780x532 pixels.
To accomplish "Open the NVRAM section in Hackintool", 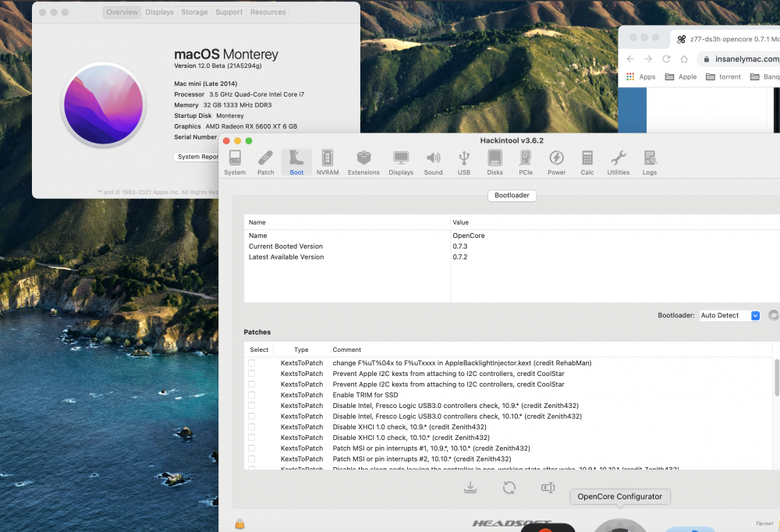I will [x=328, y=163].
